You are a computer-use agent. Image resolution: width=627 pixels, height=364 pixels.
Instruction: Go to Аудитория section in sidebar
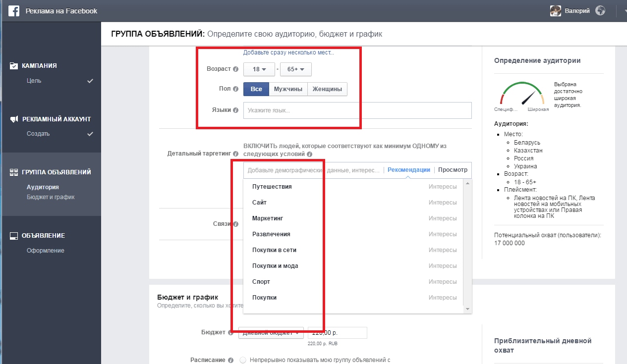coord(43,187)
